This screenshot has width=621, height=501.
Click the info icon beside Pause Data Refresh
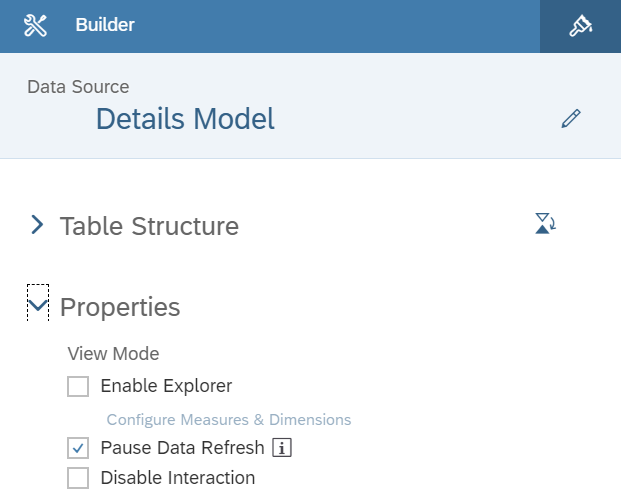coord(282,448)
